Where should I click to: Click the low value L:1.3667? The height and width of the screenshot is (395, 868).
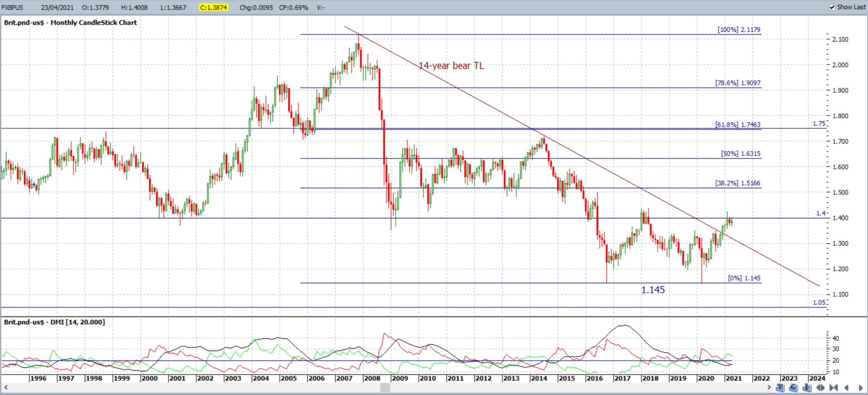click(x=173, y=7)
